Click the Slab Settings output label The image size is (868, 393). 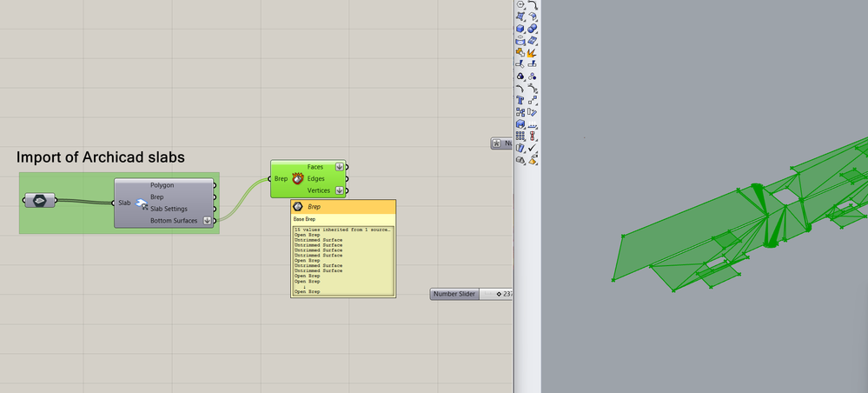[x=169, y=209]
